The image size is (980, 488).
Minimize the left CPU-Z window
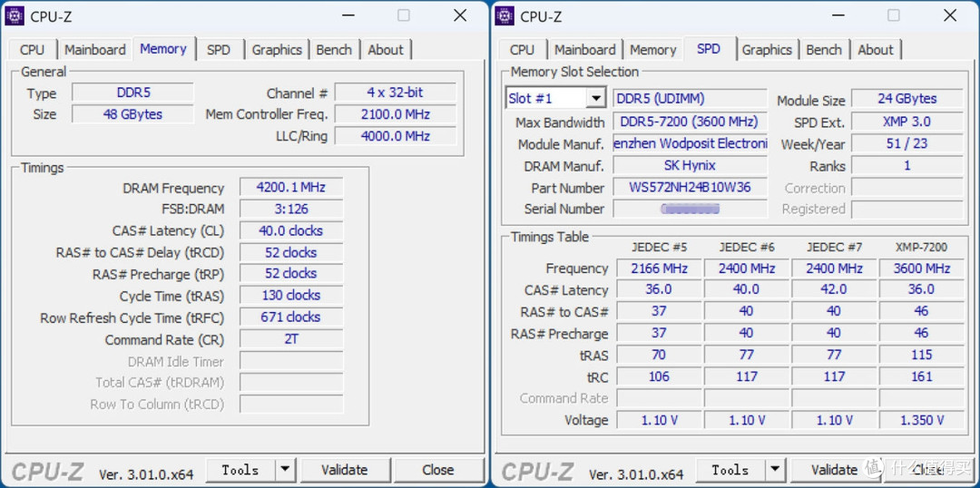(x=348, y=15)
